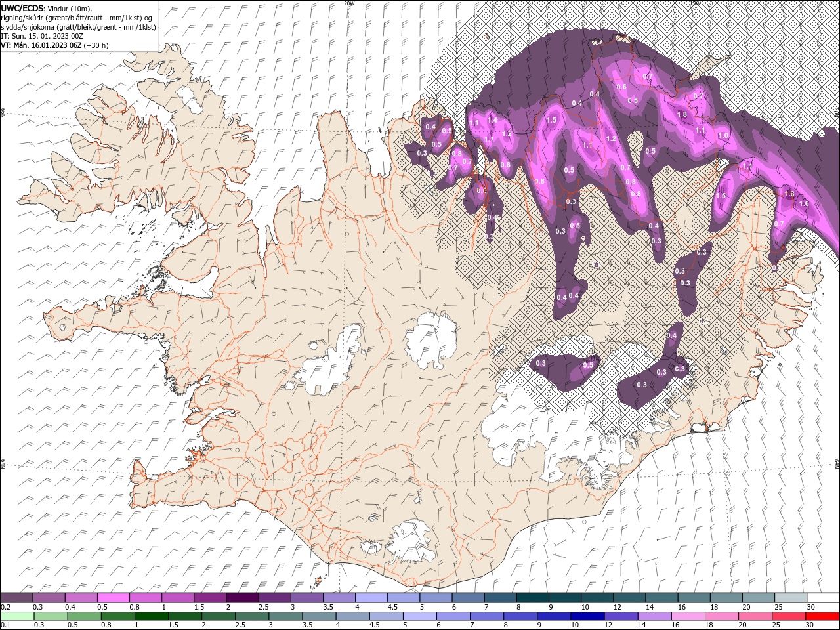Select the 'IT: Sun. 15. 01. 2023 00Z' text
840x630 pixels.
click(43, 36)
